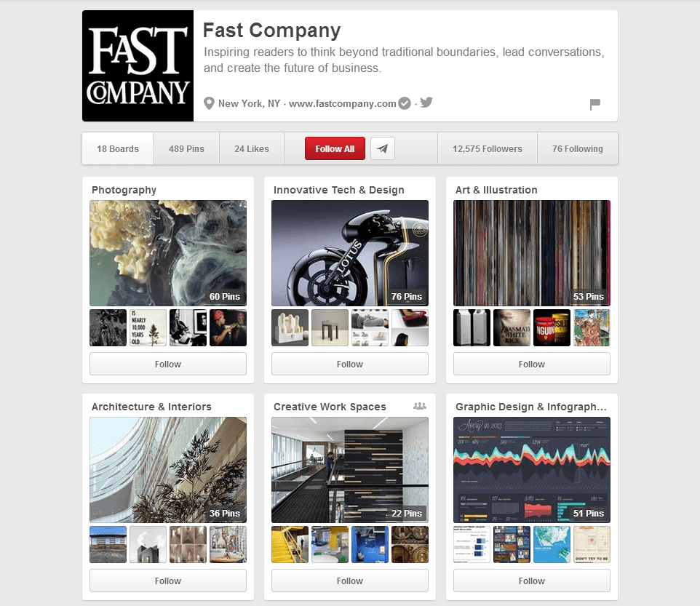Follow the Art & Illustration board
The height and width of the screenshot is (606, 700).
click(x=532, y=364)
